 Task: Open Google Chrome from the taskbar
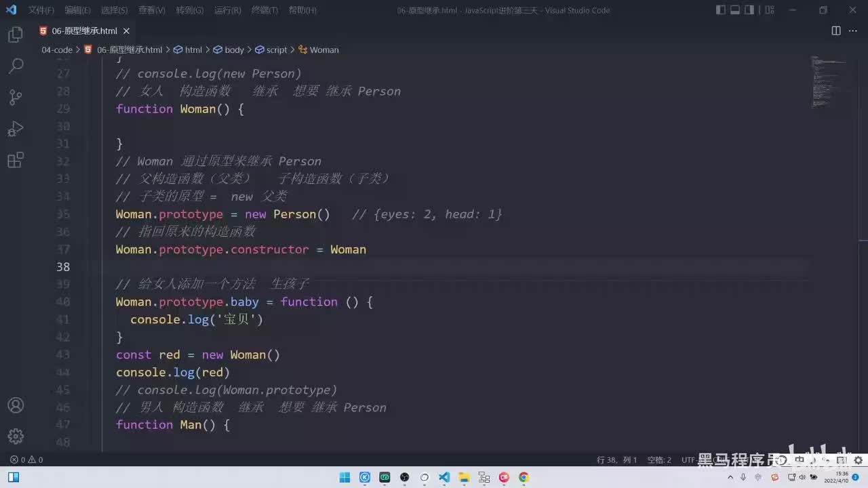click(524, 477)
